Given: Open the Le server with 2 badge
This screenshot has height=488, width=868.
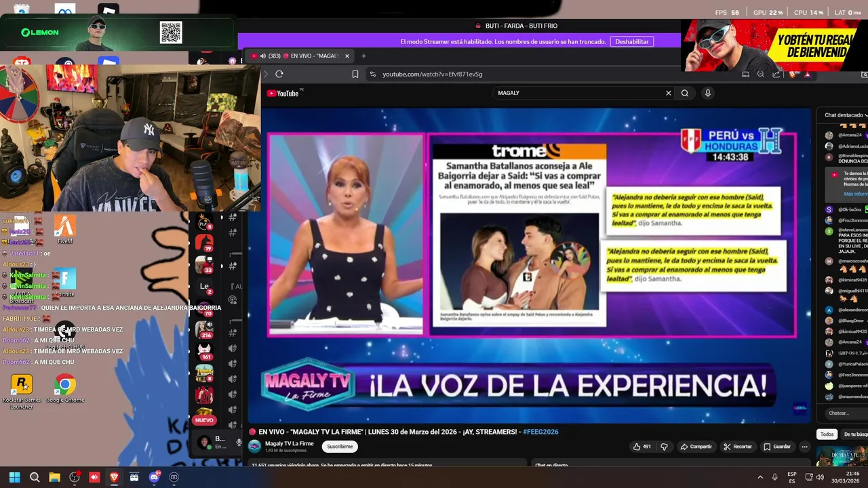Looking at the screenshot, I should click(x=204, y=287).
